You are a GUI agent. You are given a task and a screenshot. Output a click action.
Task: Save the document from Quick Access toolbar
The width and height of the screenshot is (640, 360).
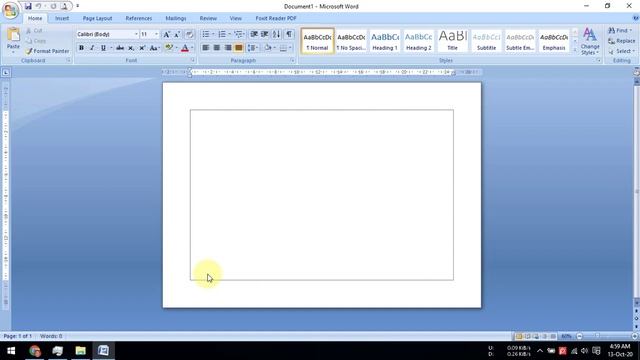point(28,6)
